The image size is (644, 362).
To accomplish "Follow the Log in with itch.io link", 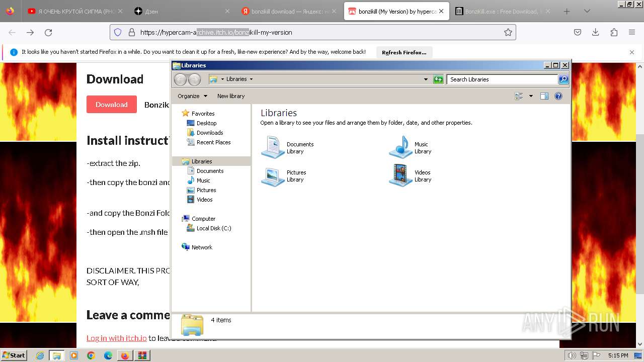I will pyautogui.click(x=117, y=338).
